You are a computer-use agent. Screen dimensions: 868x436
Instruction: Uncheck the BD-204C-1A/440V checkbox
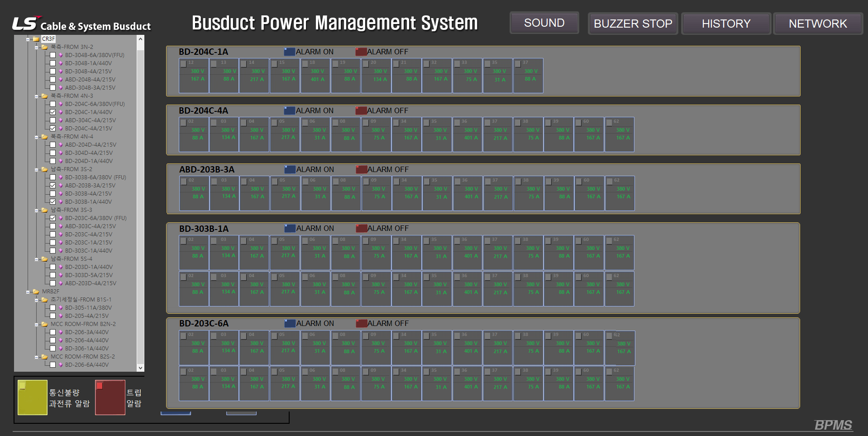(52, 112)
